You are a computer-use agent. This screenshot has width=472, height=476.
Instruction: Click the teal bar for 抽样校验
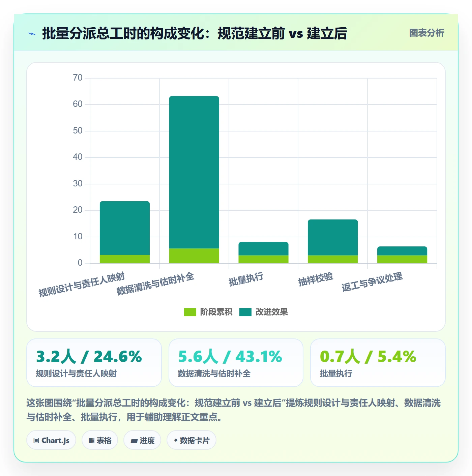333,237
